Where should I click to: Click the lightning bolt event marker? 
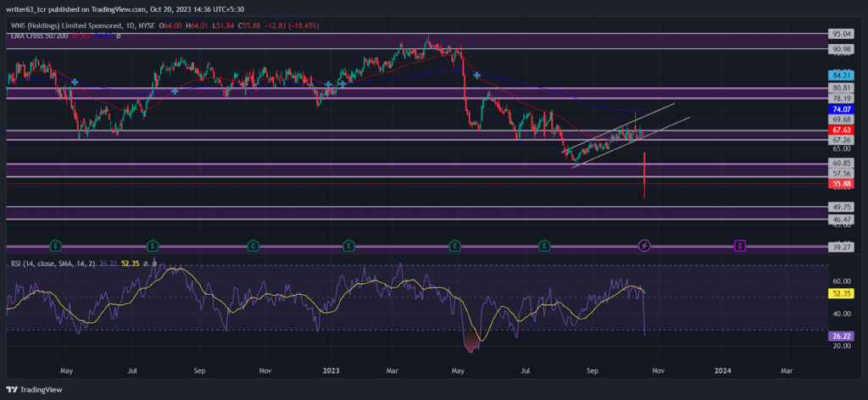click(x=644, y=245)
